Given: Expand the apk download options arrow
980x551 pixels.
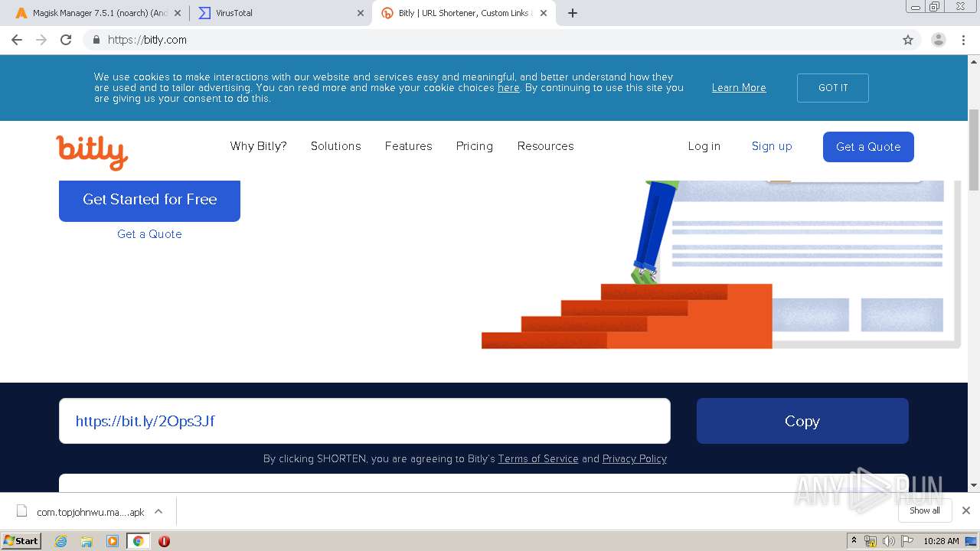Looking at the screenshot, I should click(158, 511).
